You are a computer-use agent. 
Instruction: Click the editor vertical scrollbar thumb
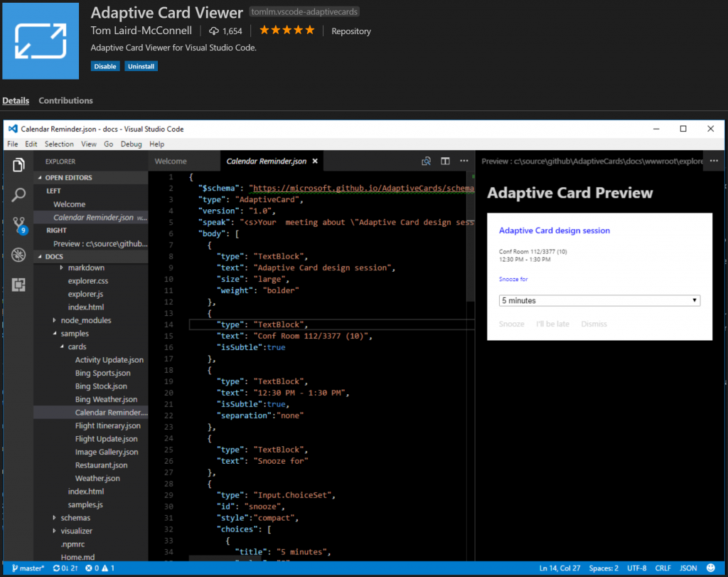(x=471, y=237)
